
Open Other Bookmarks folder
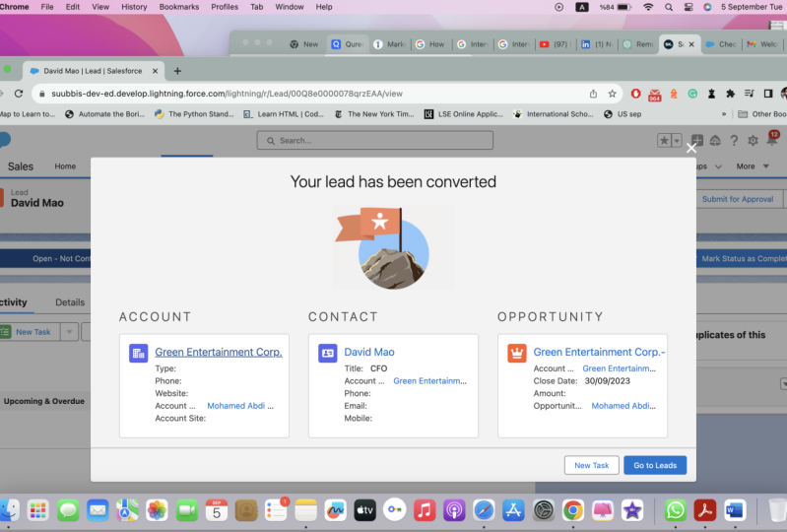(762, 114)
